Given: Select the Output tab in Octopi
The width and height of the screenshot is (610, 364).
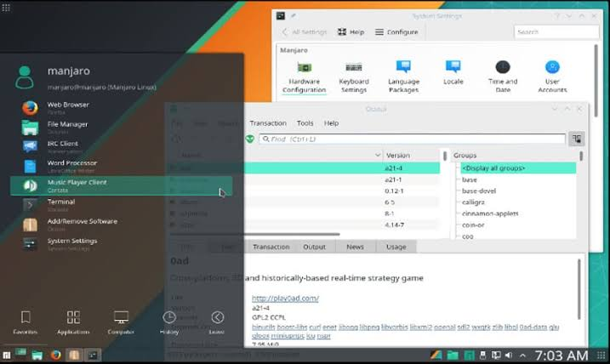Looking at the screenshot, I should tap(314, 247).
